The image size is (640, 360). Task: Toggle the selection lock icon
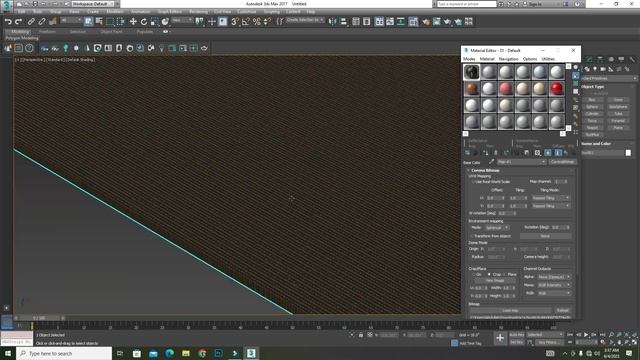click(x=361, y=335)
